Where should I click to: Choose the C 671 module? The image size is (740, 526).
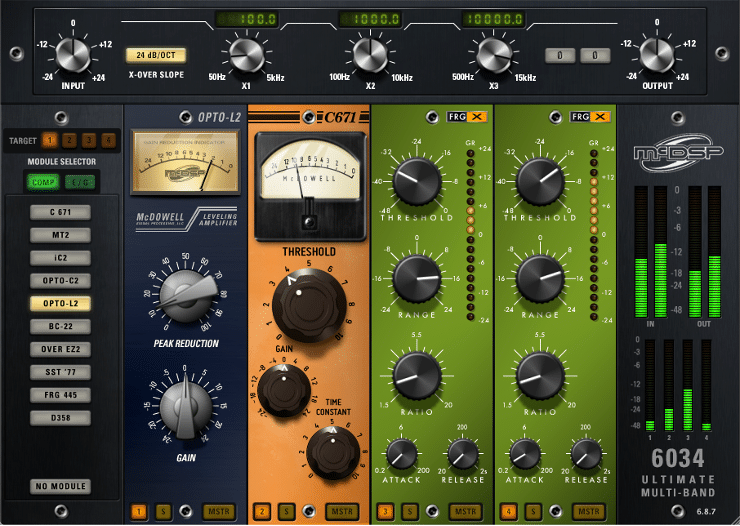(60, 212)
